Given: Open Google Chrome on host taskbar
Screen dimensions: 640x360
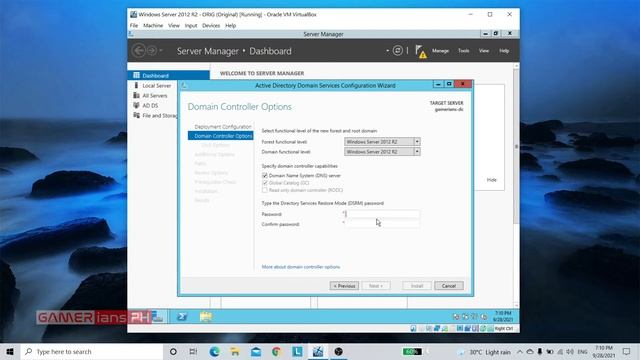Looking at the screenshot, I should tap(276, 351).
